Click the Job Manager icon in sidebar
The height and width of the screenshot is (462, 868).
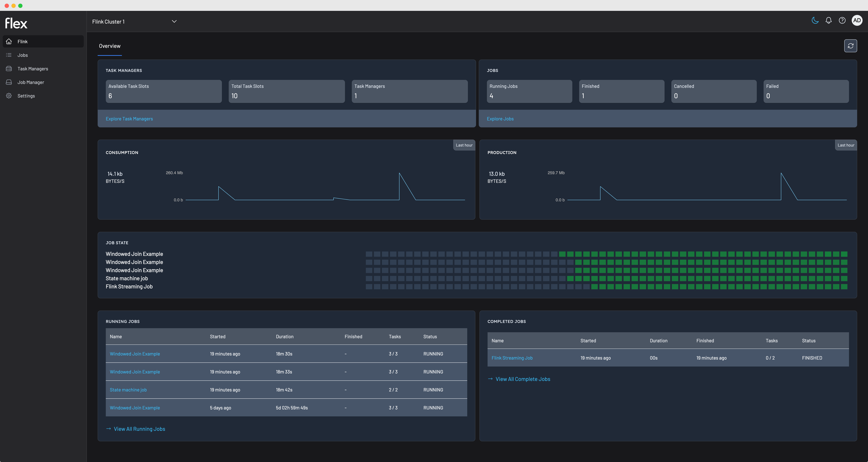coord(9,82)
